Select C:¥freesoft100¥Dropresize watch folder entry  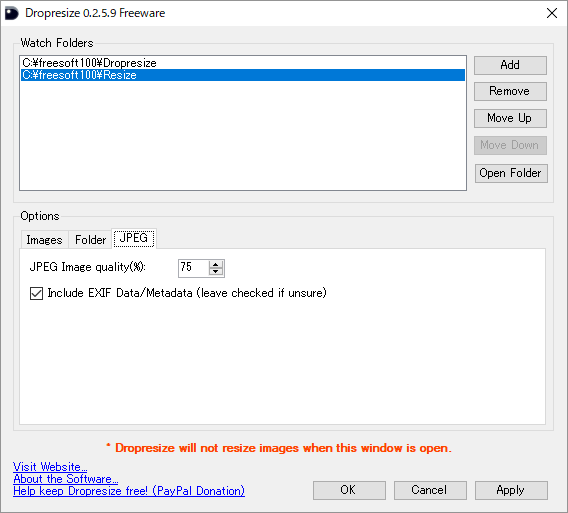point(243,63)
